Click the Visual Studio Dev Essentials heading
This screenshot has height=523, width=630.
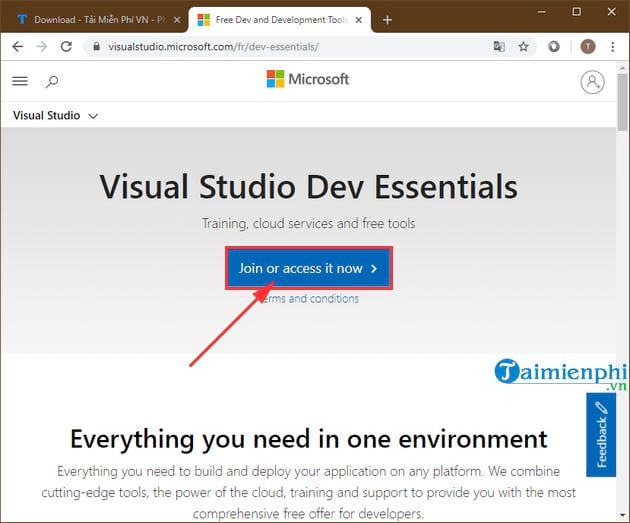pyautogui.click(x=309, y=187)
